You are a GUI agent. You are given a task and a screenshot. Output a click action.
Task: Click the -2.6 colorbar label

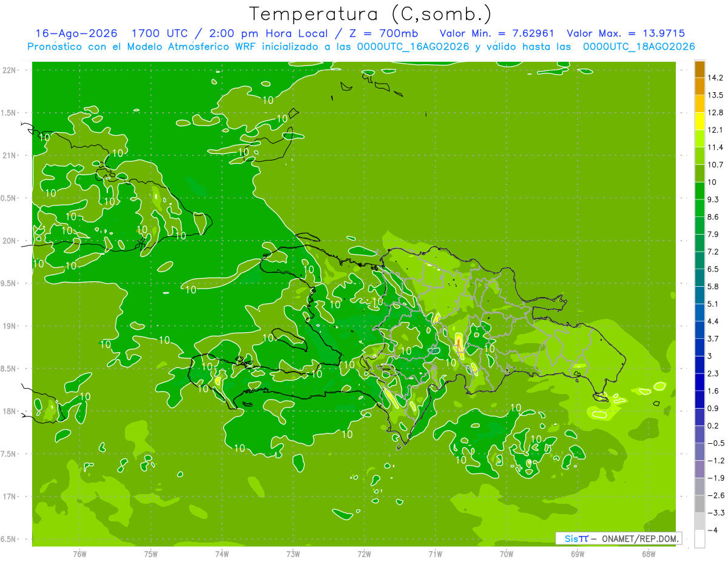pyautogui.click(x=715, y=495)
